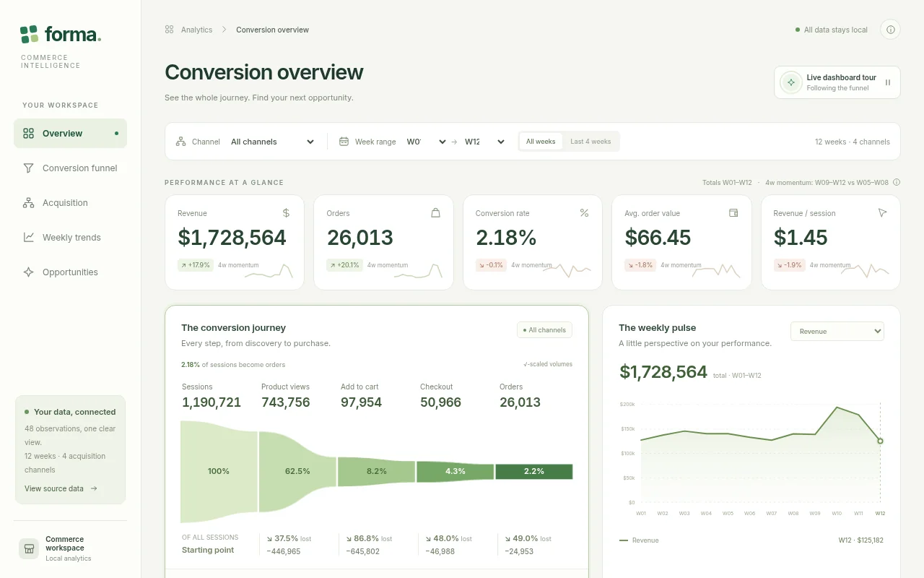This screenshot has height=578, width=924.
Task: Select the All weeks toggle
Action: (x=541, y=142)
